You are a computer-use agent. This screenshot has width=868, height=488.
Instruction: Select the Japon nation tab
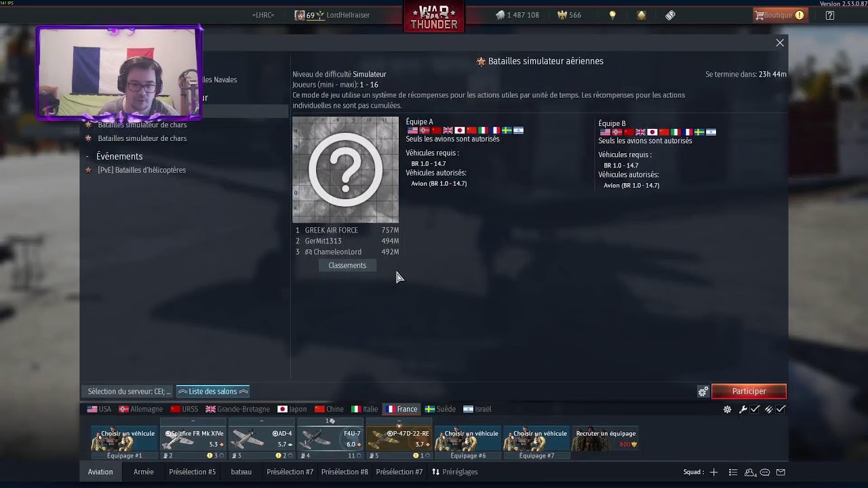pyautogui.click(x=292, y=409)
